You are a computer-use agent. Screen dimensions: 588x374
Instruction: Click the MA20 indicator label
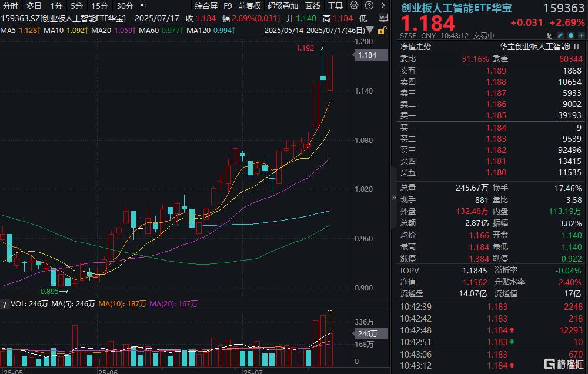coord(113,30)
